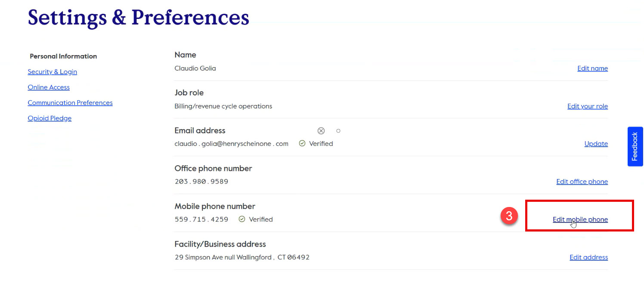The image size is (644, 284).
Task: Open the blue Feedback panel
Action: pos(635,146)
